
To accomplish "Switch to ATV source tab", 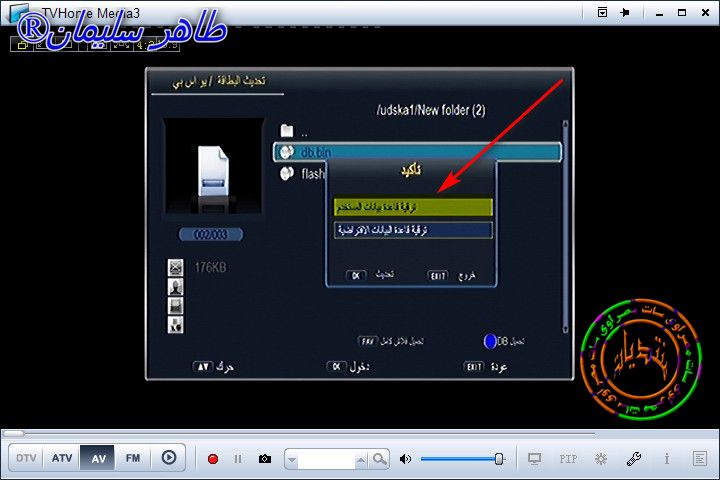I will [x=62, y=458].
